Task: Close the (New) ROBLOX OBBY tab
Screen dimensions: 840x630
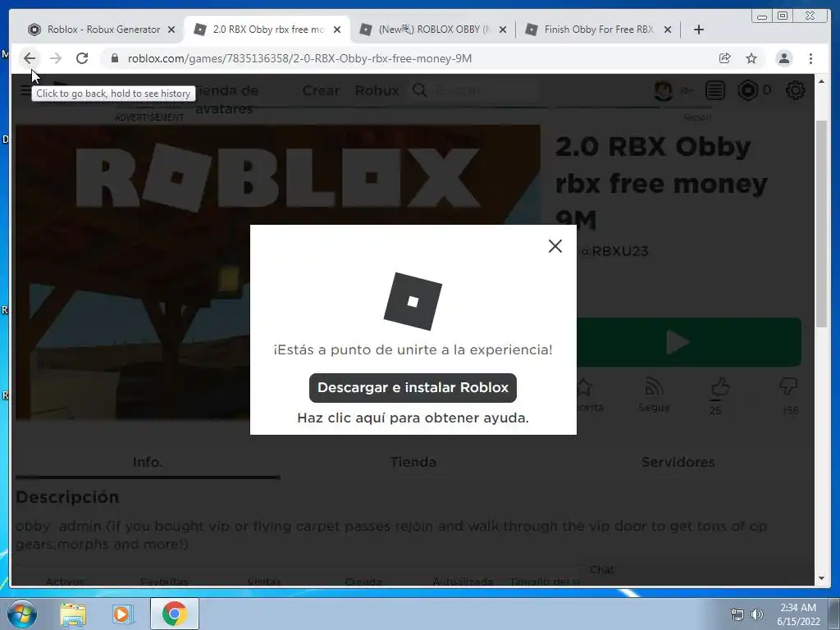Action: click(503, 30)
